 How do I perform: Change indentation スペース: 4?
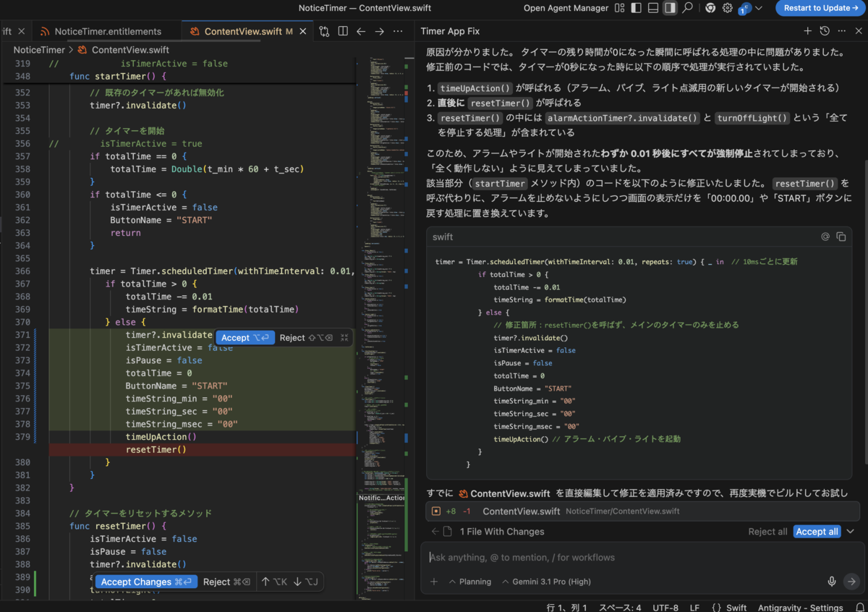[619, 607]
